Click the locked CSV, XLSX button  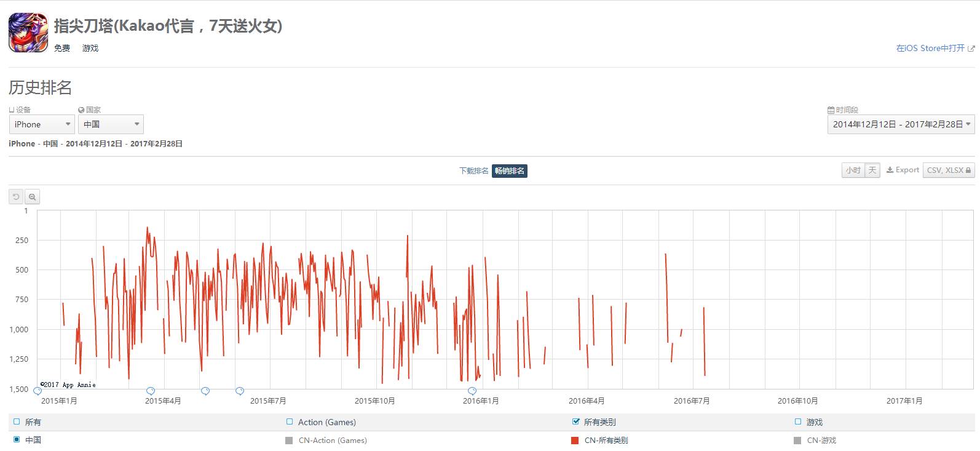click(x=949, y=170)
